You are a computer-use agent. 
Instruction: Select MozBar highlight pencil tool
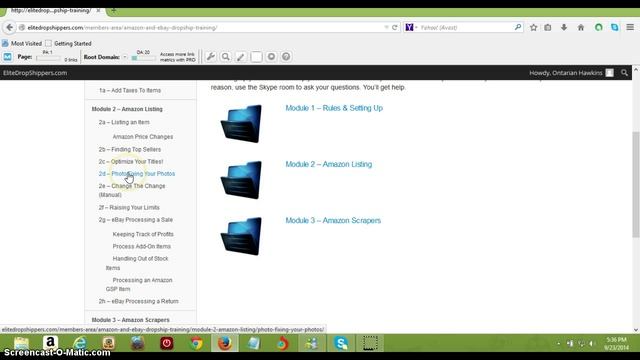[241, 57]
